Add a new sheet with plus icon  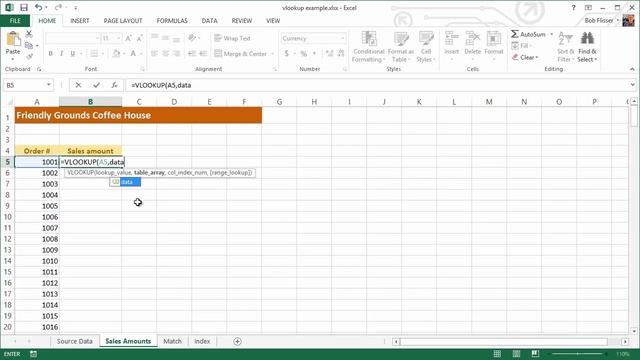point(238,341)
